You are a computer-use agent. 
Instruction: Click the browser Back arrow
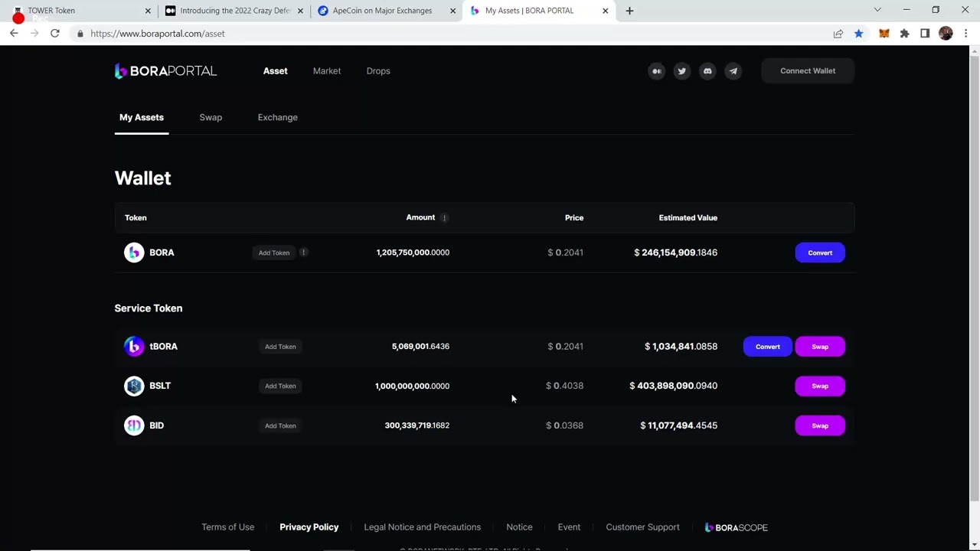pyautogui.click(x=14, y=34)
